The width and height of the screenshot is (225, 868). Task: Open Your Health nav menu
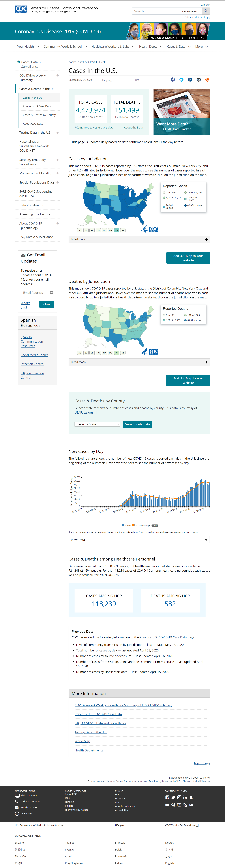click(x=28, y=47)
